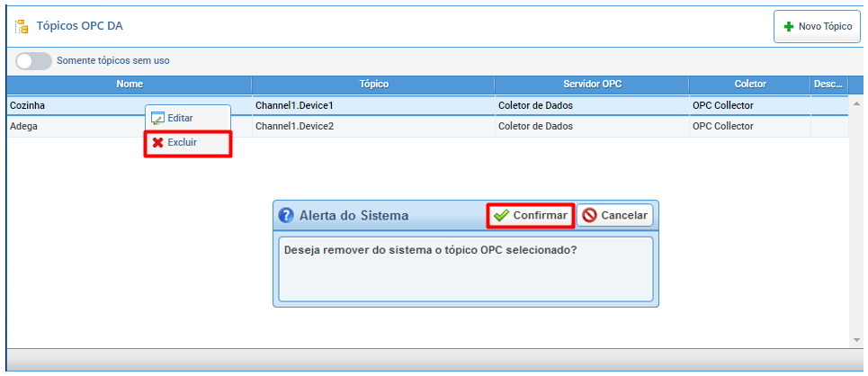Click the red prohibited Cancelar icon
The image size is (868, 376).
coord(589,215)
